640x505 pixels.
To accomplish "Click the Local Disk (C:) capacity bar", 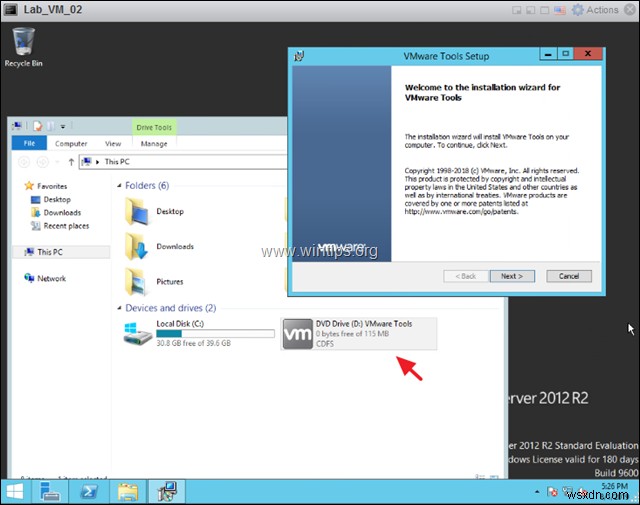I will coord(216,334).
